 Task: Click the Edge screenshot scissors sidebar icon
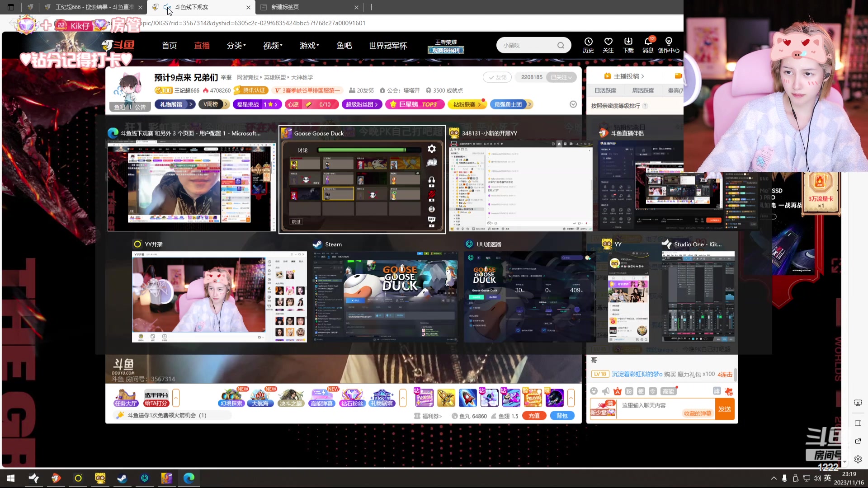coord(858,403)
